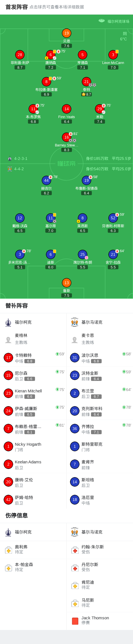Open Kilmarnock coach 麦卡恩 profile

pos(100,339)
